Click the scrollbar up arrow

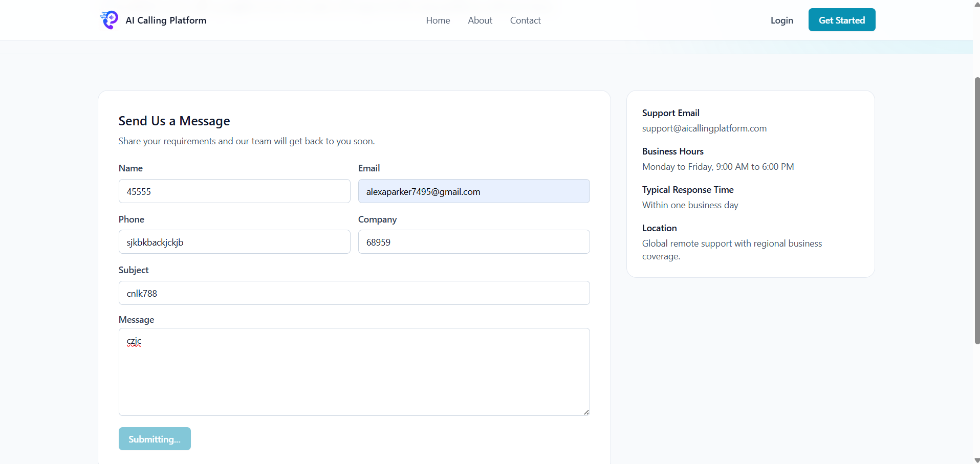click(977, 4)
